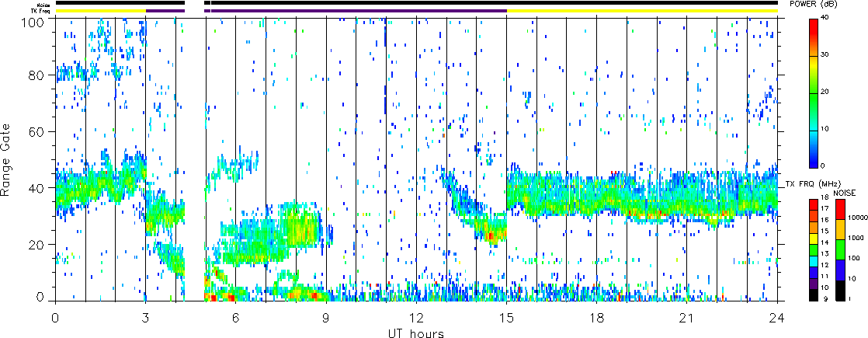
Task: Click the yellow swatch in TX FRQ legend
Action: [x=814, y=239]
